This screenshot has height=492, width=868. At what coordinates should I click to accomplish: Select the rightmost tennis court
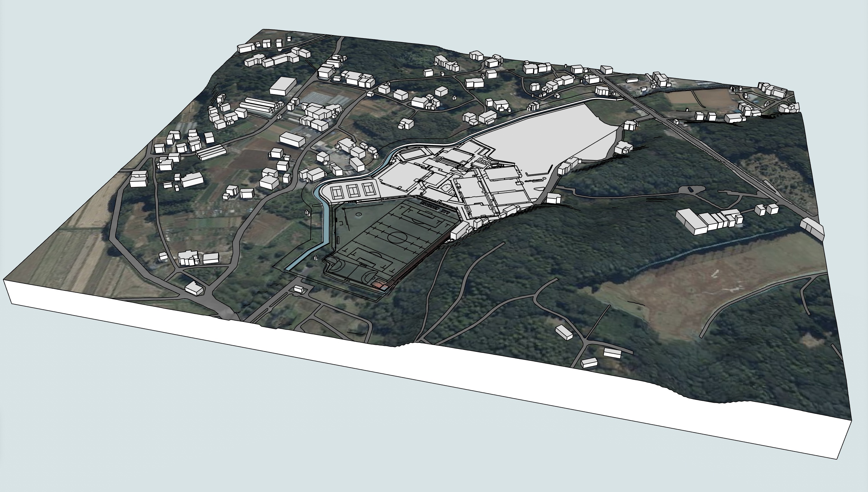(x=369, y=189)
